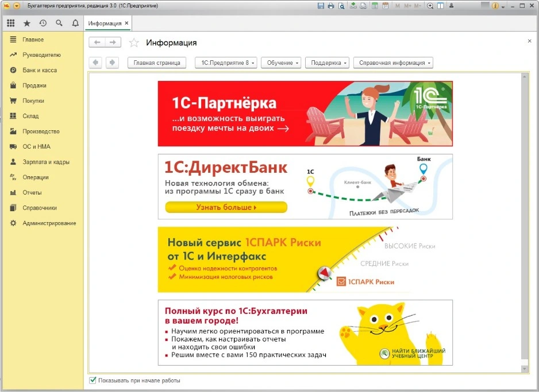This screenshot has width=539, height=392.
Task: Open the 'Справочная информация' dropdown
Action: click(392, 63)
